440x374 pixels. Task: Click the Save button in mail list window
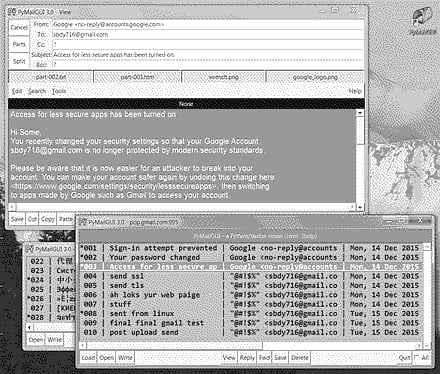(x=280, y=357)
